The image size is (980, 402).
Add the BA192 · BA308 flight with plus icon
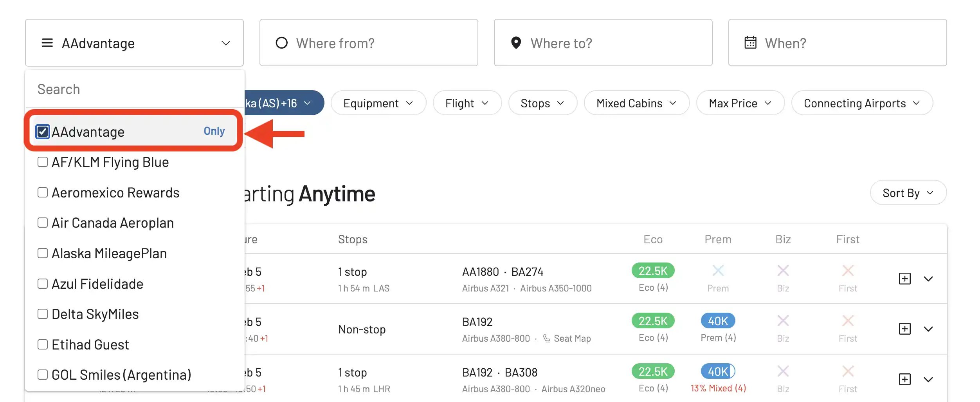(904, 379)
